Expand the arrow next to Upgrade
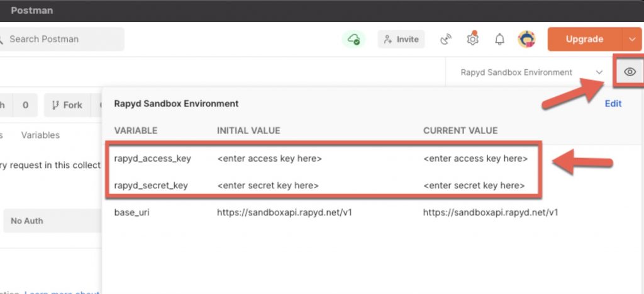Screen dimensions: 644x294 (x=632, y=39)
